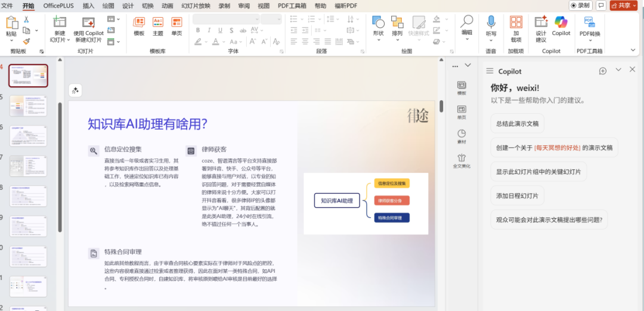Click the 添加日程幻灯片 suggestion
Viewport: 644px width, 311px height.
point(517,195)
